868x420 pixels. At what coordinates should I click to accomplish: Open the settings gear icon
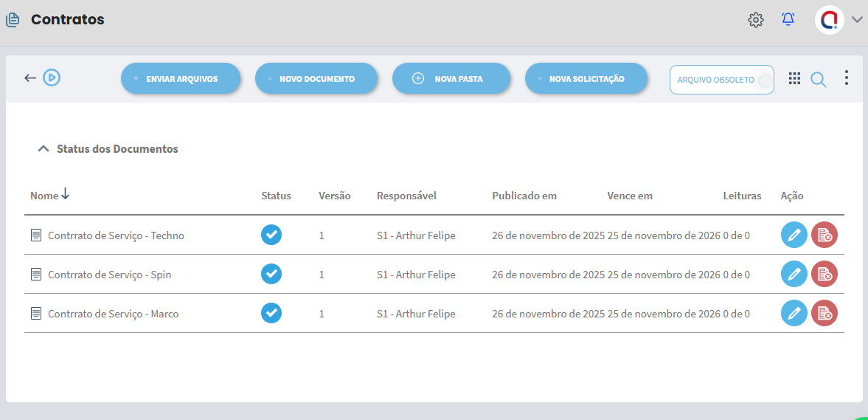tap(756, 20)
